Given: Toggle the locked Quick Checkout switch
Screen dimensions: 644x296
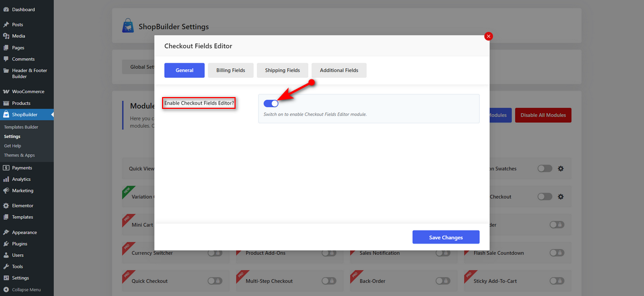Looking at the screenshot, I should (215, 281).
